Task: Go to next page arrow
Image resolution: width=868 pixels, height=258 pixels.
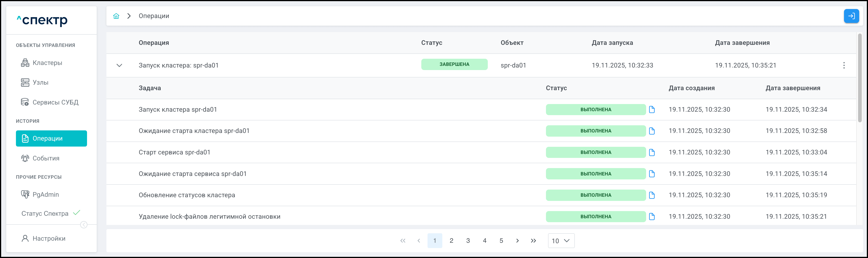Action: coord(517,241)
